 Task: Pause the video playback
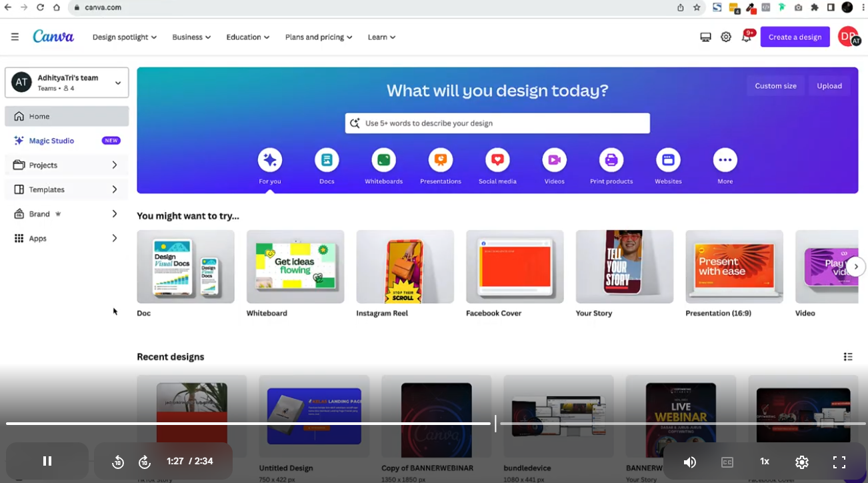(x=47, y=461)
